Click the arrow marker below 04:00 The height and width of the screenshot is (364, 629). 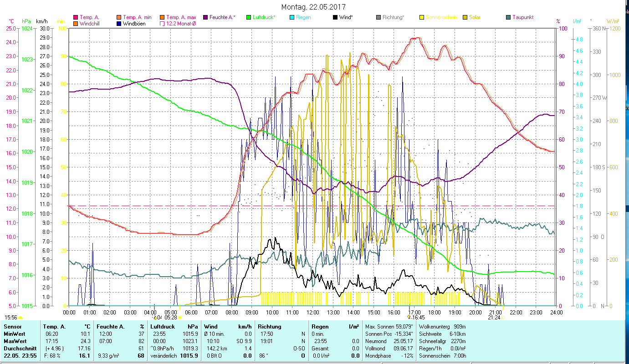coord(155,318)
